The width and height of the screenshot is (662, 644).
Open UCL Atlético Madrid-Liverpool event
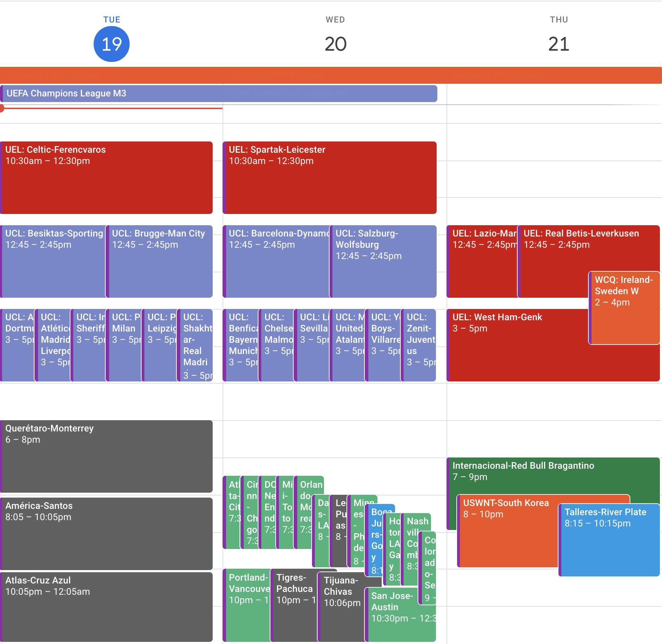(x=53, y=345)
